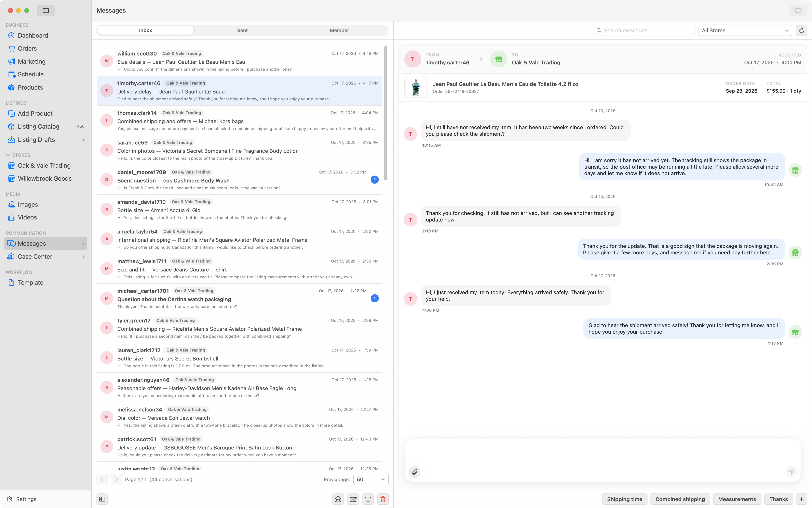Switch to the Inbox tab

coord(146,30)
